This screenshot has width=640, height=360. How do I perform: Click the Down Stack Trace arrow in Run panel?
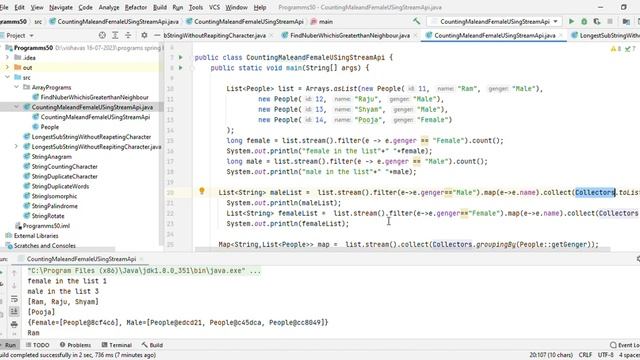[14, 286]
